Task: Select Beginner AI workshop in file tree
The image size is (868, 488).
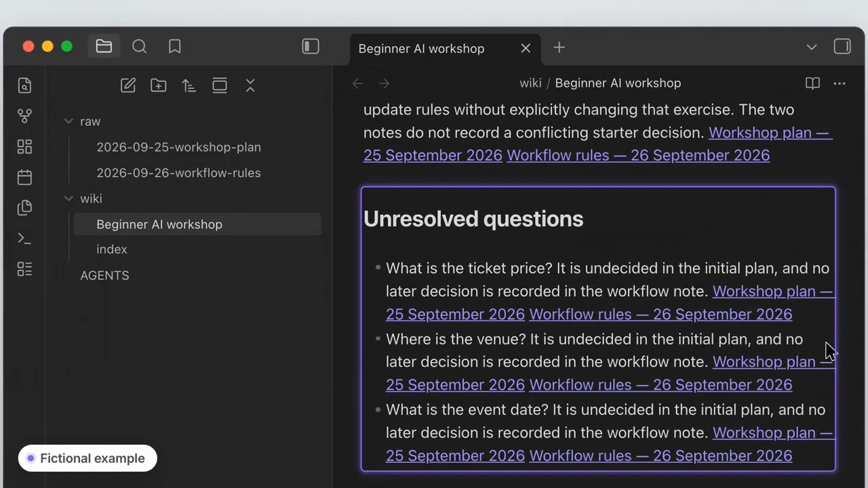Action: (x=197, y=224)
